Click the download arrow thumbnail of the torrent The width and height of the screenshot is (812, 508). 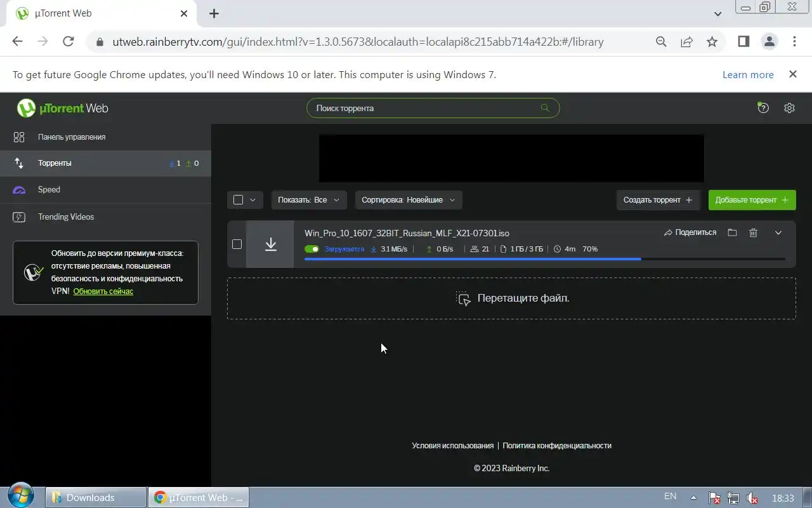[270, 244]
